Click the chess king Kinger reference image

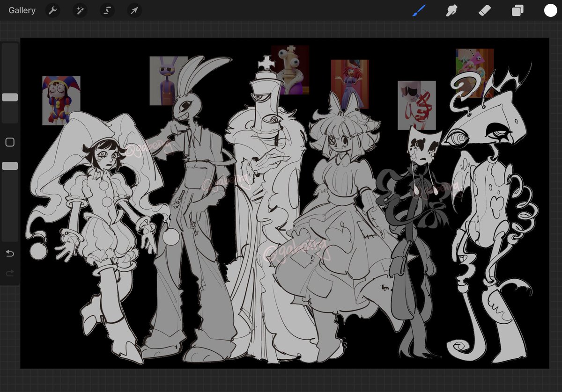point(290,70)
